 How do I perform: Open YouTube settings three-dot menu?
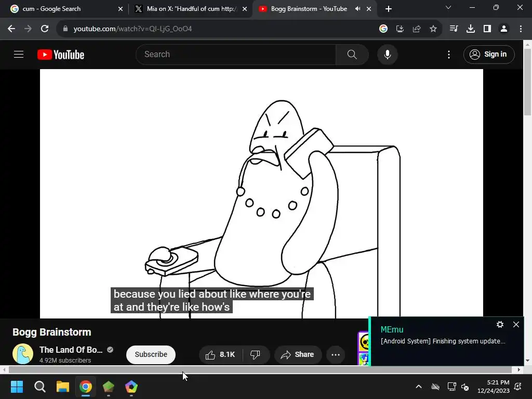(449, 54)
